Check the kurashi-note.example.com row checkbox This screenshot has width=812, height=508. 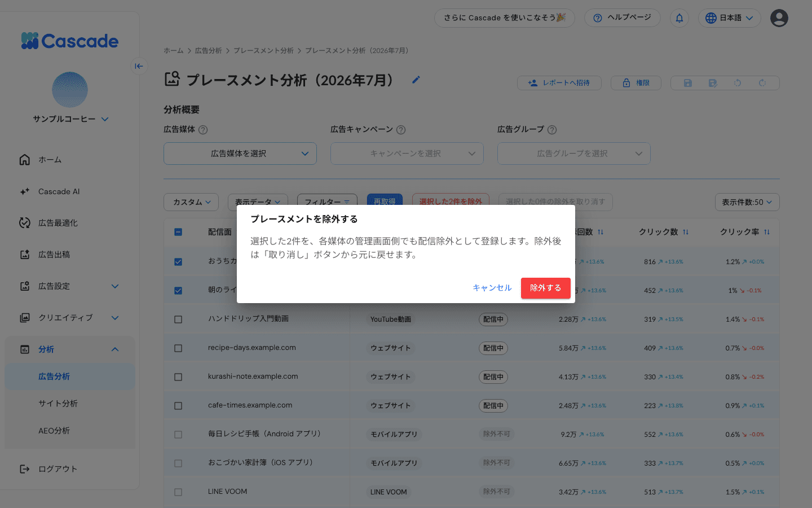[x=178, y=377]
